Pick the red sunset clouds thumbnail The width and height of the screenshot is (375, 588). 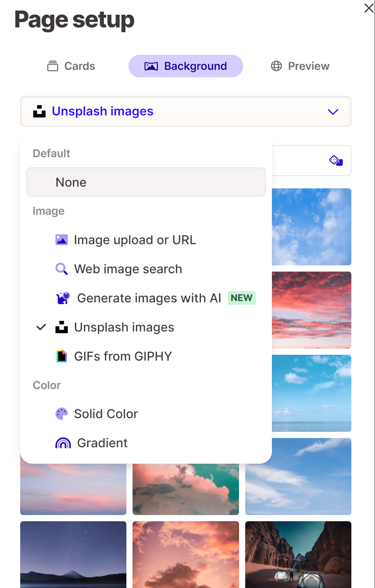(312, 310)
